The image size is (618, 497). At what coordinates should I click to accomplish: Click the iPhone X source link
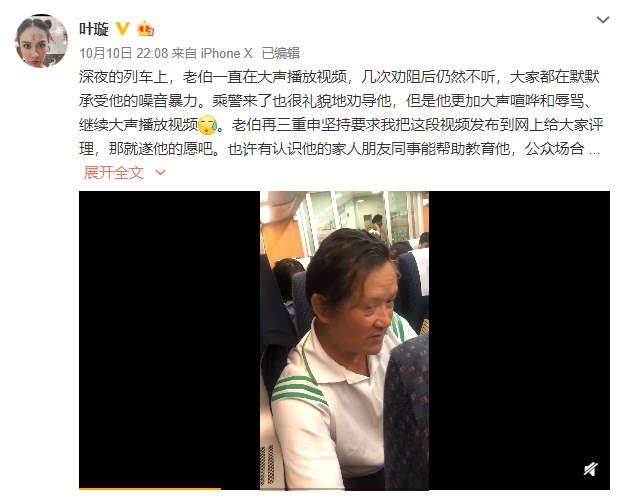point(226,53)
